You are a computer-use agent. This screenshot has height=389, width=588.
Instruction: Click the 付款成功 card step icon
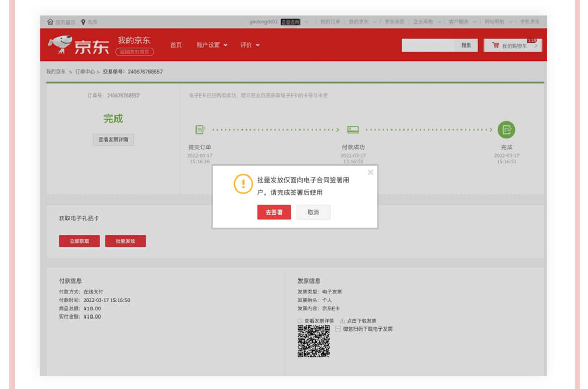point(352,129)
